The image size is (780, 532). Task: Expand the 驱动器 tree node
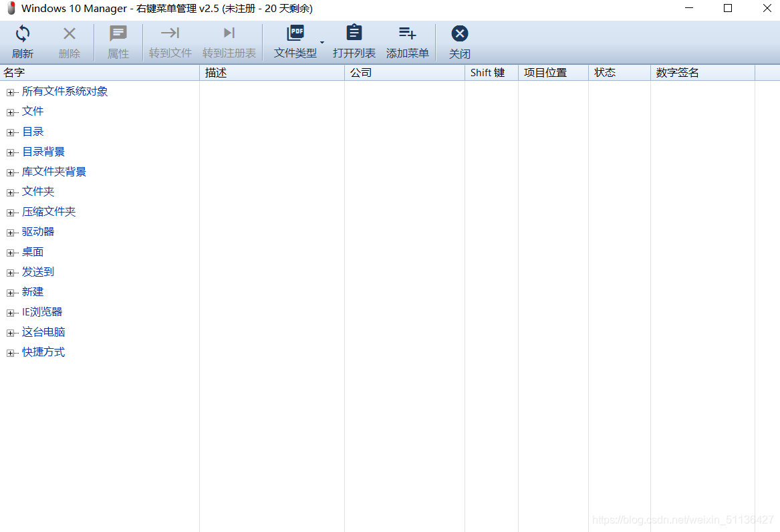coord(10,233)
